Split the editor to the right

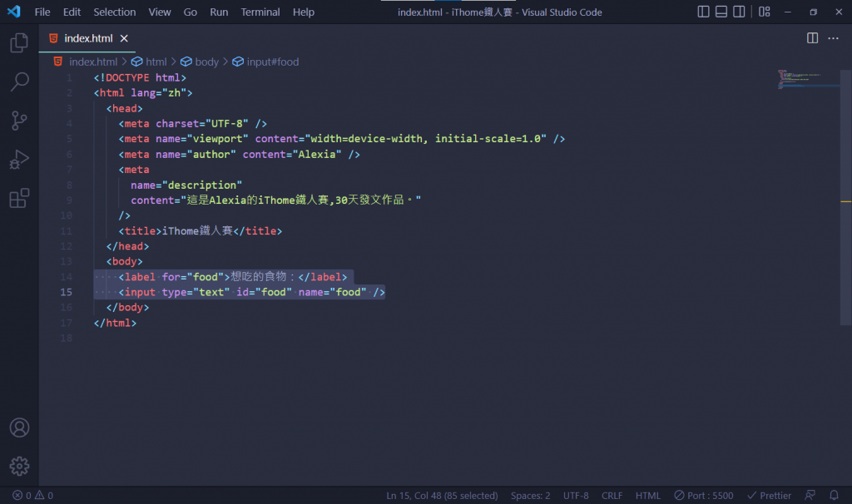click(812, 38)
